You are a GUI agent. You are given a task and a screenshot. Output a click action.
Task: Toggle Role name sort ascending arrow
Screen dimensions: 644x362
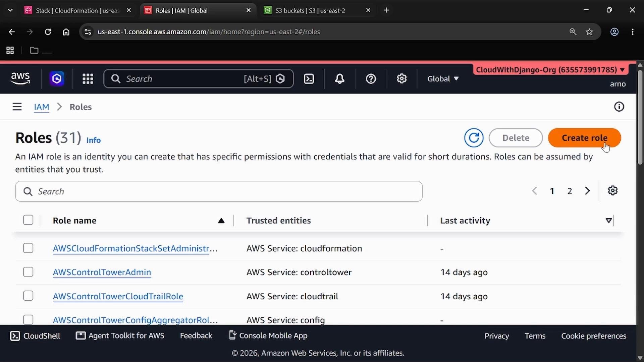[x=221, y=221]
